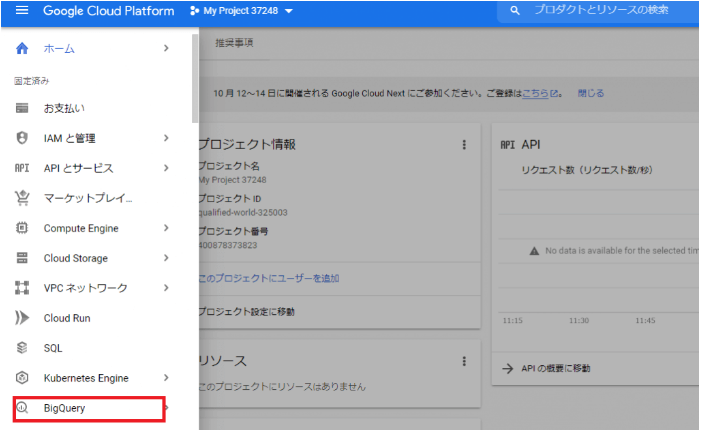Click the IAM shield icon

tap(22, 138)
